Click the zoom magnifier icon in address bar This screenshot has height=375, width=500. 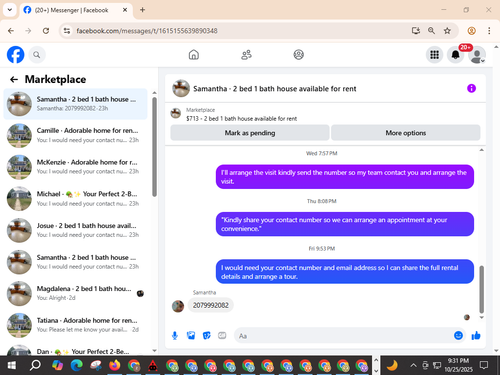pos(431,31)
